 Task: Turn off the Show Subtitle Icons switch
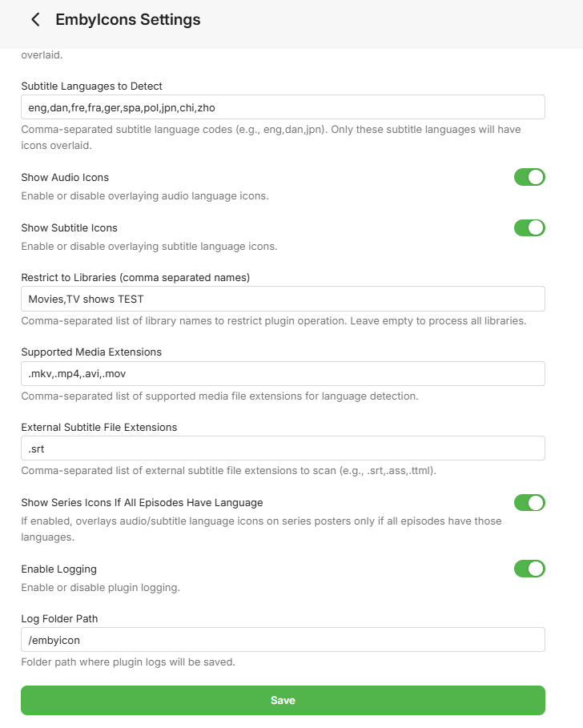[529, 227]
